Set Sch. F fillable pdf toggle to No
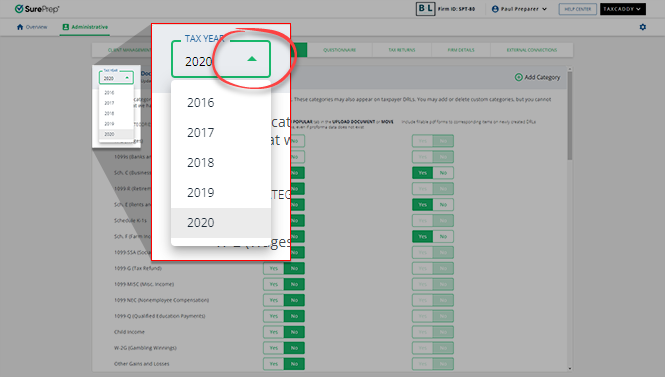665x377 pixels. (x=443, y=237)
